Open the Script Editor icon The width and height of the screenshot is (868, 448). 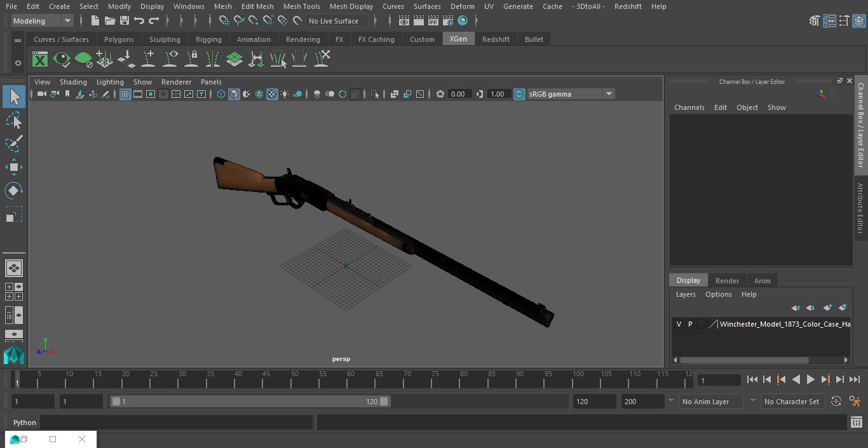[856, 423]
